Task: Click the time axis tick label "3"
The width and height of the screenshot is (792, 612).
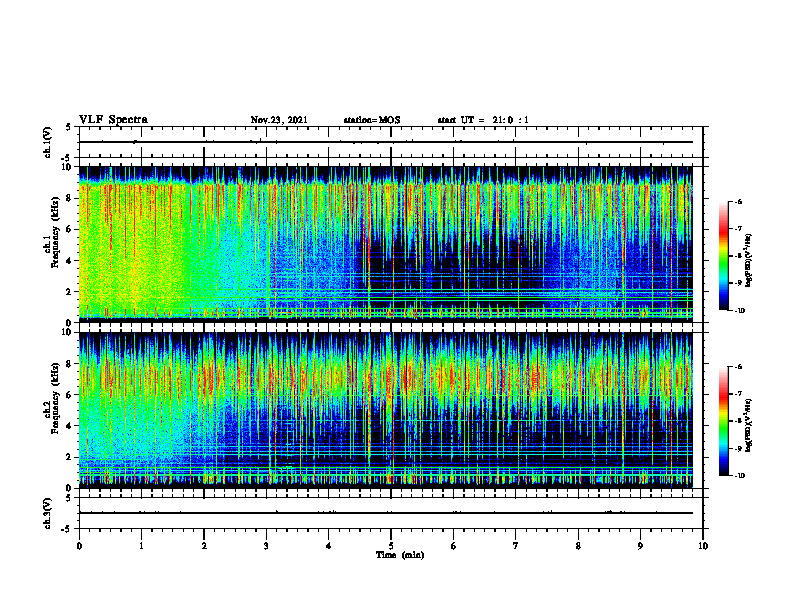Action: pyautogui.click(x=266, y=546)
